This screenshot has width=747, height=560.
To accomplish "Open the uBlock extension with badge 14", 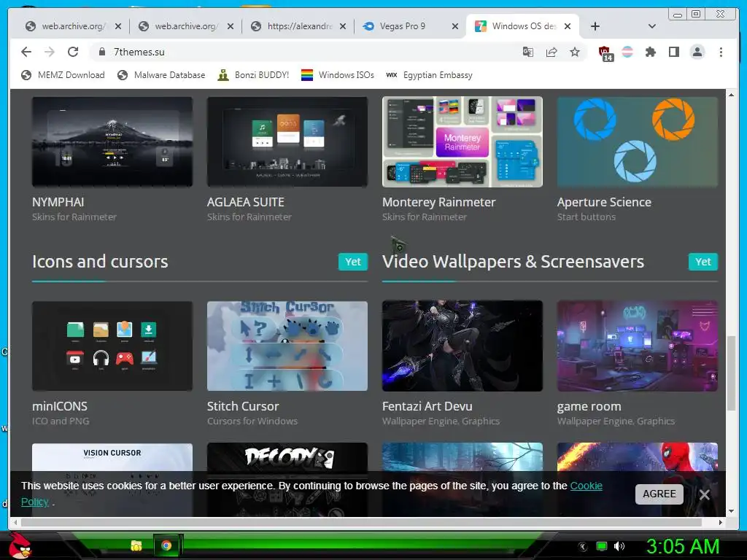I will (605, 52).
